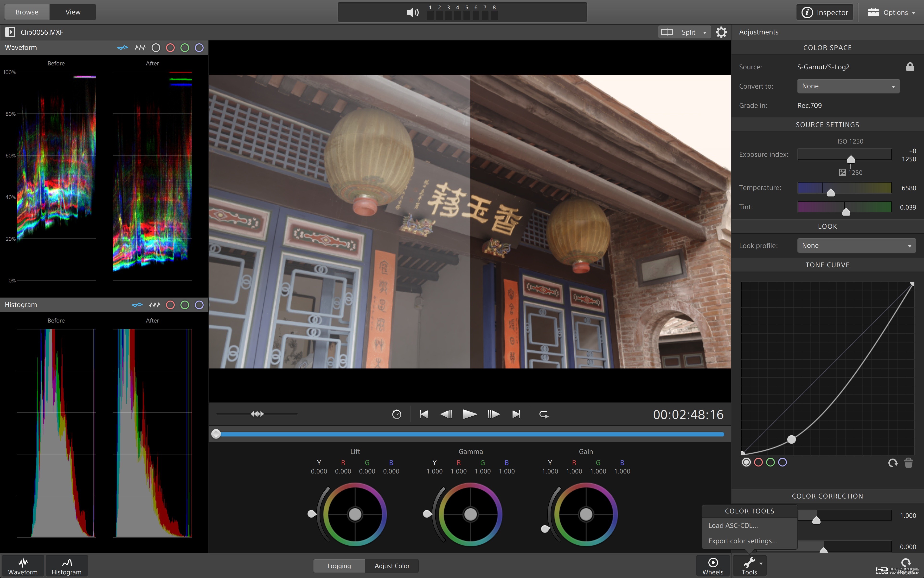Mute audio with the speaker icon

pos(413,13)
